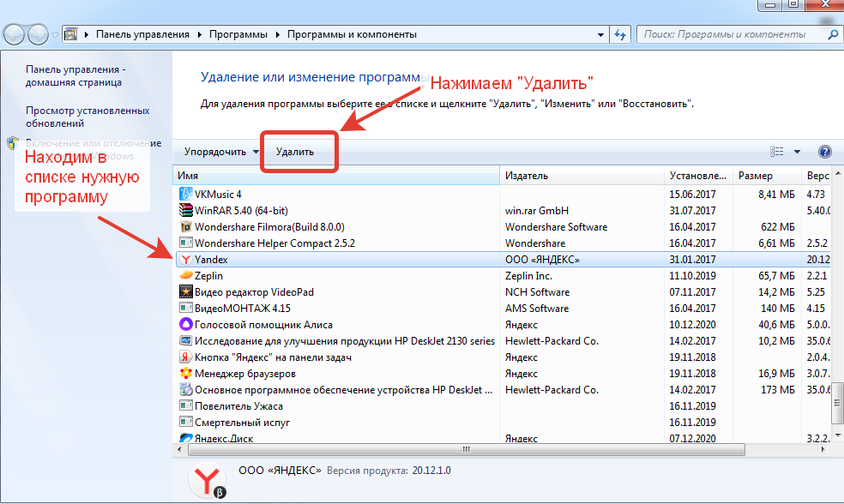Image resolution: width=844 pixels, height=504 pixels.
Task: Click the horizontal scrollbar right arrow
Action: click(823, 450)
